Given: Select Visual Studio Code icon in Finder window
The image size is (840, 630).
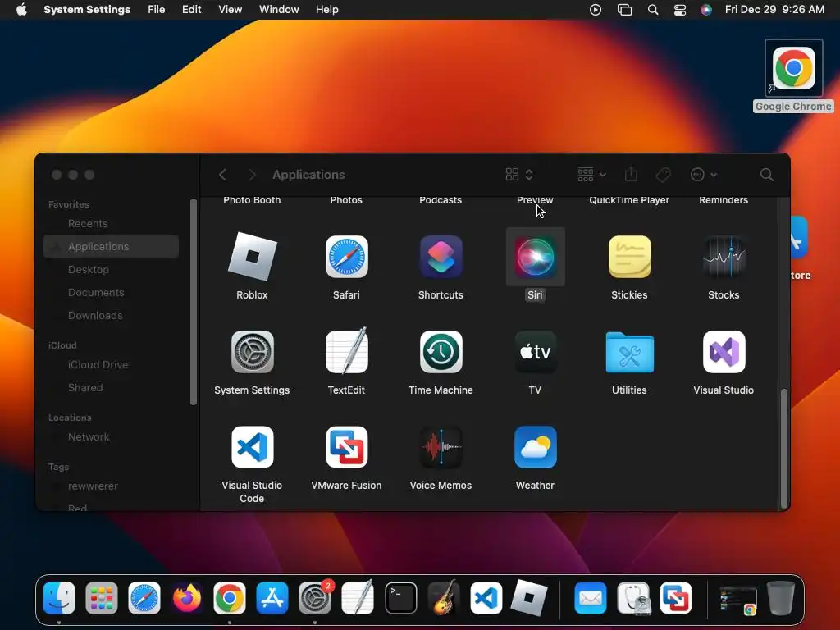Looking at the screenshot, I should pyautogui.click(x=253, y=447).
